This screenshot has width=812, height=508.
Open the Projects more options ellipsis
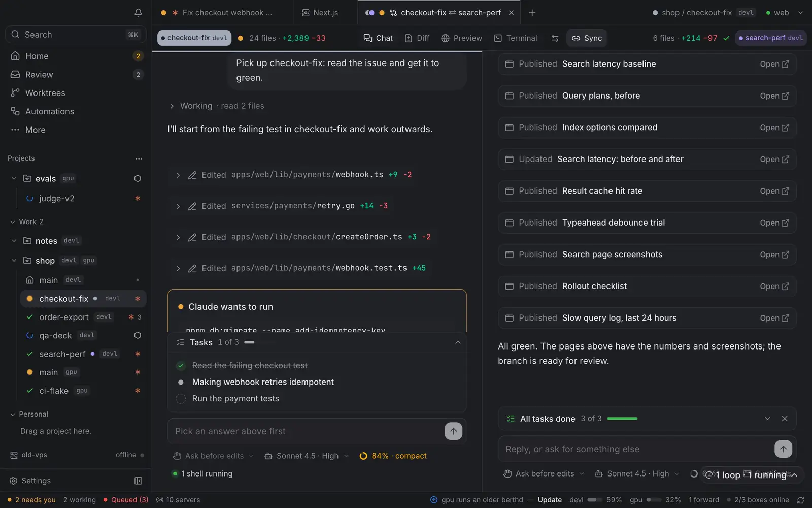click(139, 158)
